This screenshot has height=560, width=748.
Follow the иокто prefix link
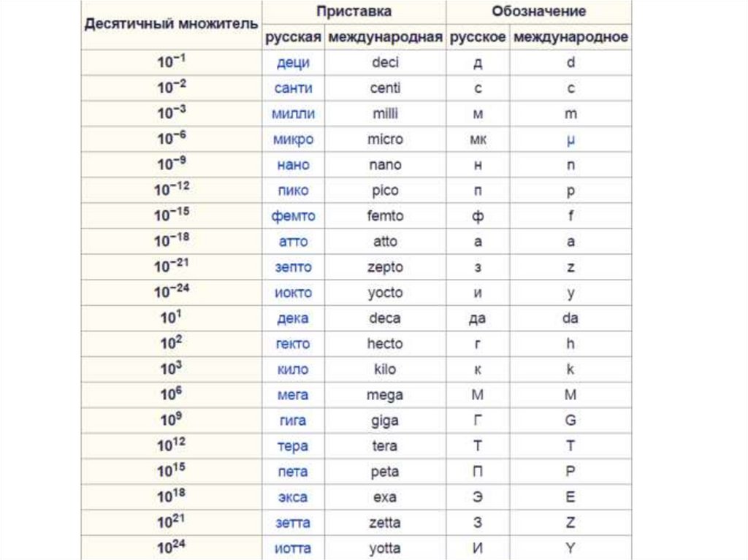(292, 293)
